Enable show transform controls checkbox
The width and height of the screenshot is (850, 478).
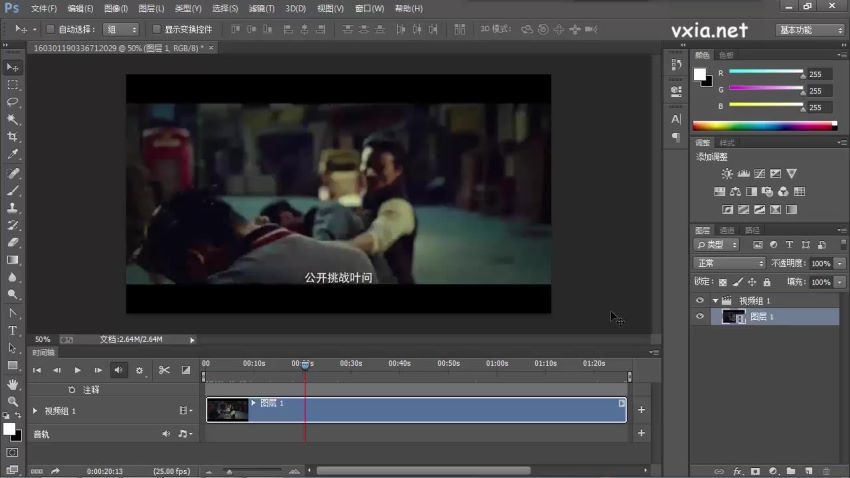point(157,29)
